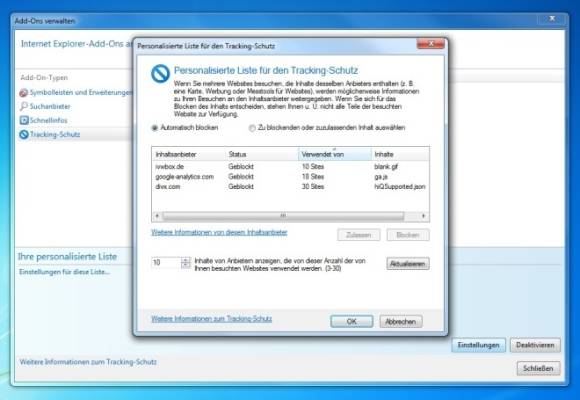The width and height of the screenshot is (580, 400).
Task: Decrease website count with stepper down arrow
Action: pyautogui.click(x=186, y=265)
